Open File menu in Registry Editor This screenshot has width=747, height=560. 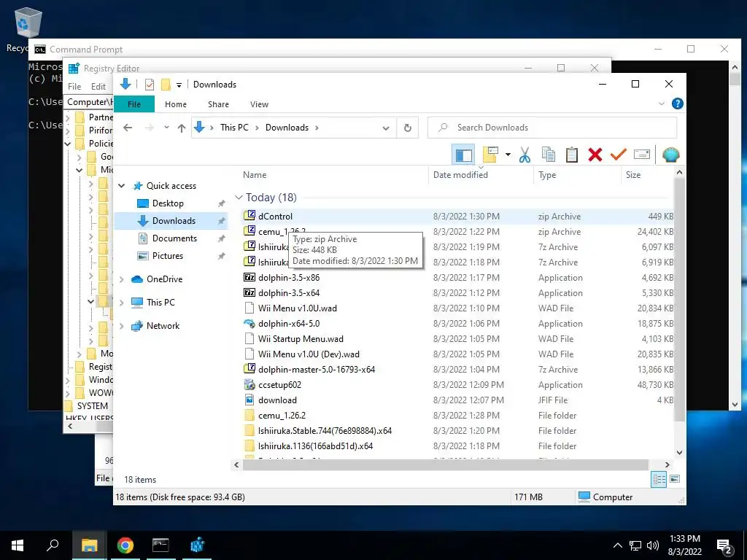click(74, 87)
